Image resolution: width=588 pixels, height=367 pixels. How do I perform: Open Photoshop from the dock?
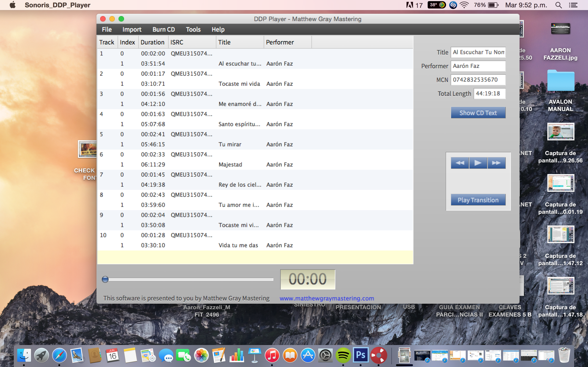coord(361,355)
